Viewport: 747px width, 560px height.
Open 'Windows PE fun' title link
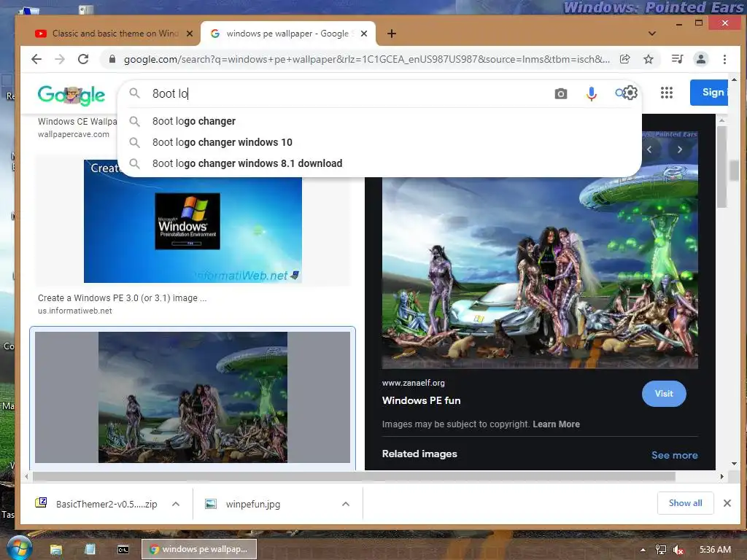point(421,400)
